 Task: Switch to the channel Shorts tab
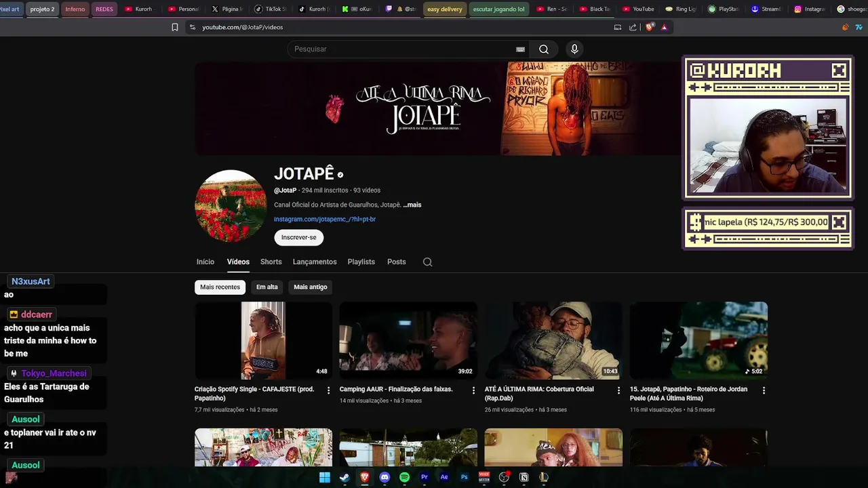coord(271,262)
